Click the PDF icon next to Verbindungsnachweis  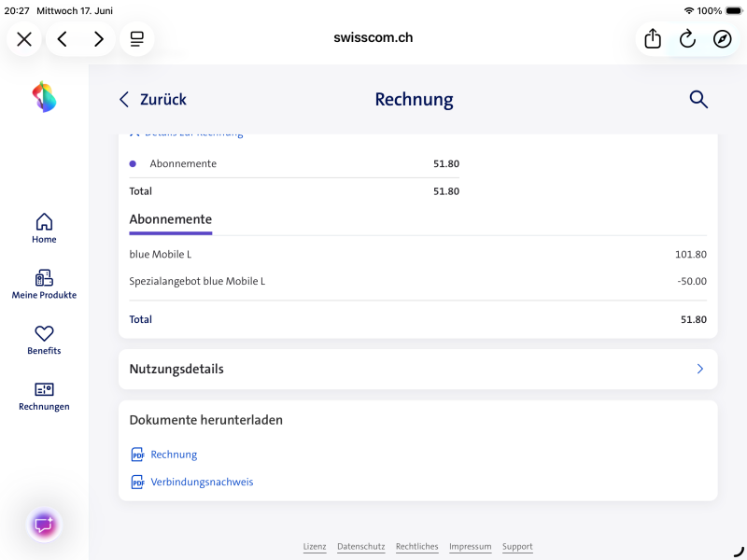[x=137, y=482]
